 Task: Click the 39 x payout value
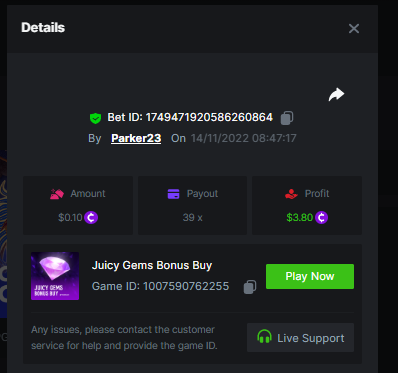point(192,218)
